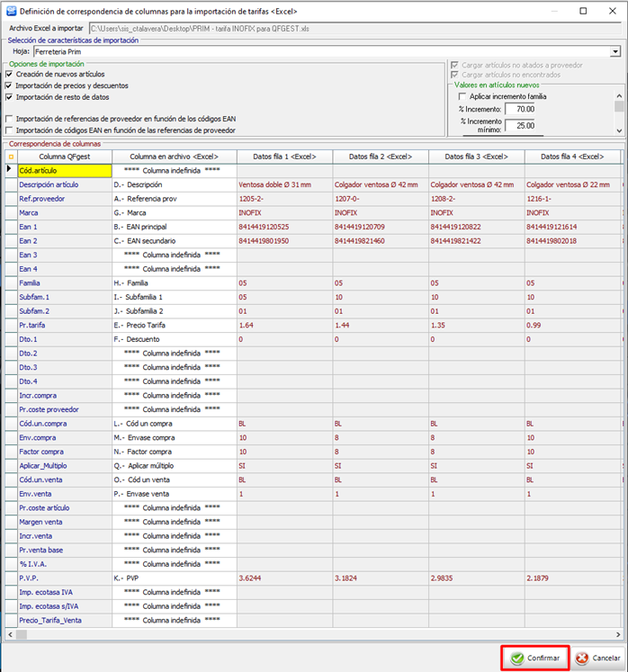Confirm the column mapping with Confirmar

click(535, 658)
